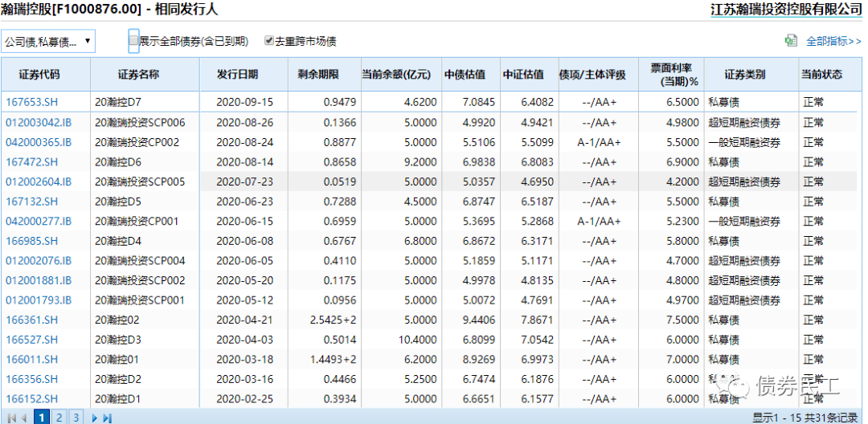
Task: Open bond code 167653.SH
Action: tap(31, 102)
